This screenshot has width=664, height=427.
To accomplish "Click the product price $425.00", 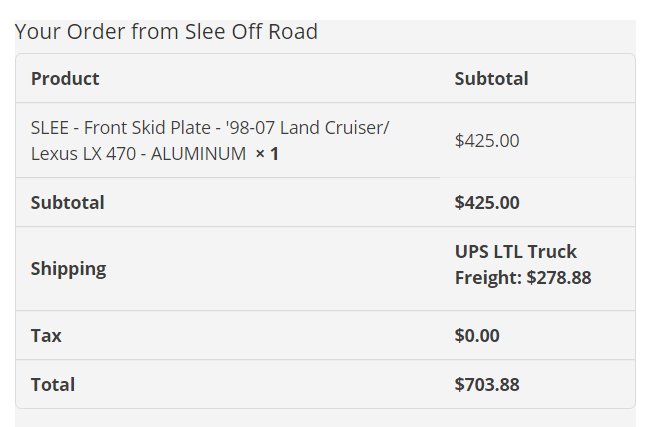I will [487, 141].
